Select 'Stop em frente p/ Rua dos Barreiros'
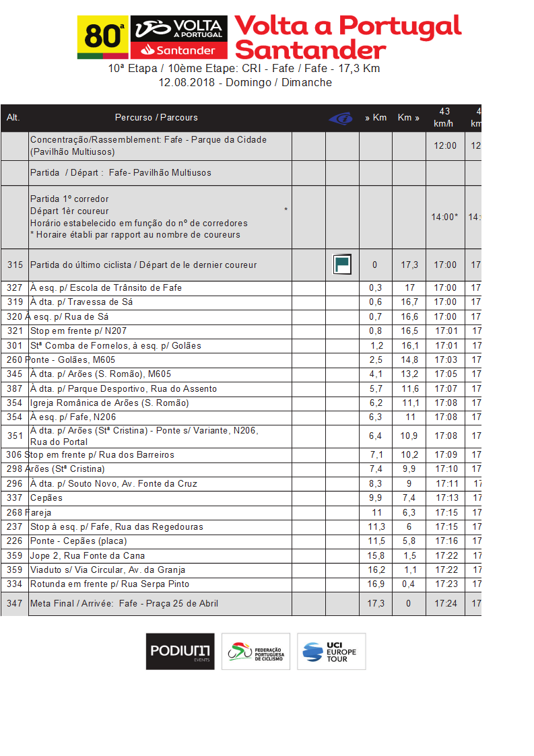 click(100, 454)
